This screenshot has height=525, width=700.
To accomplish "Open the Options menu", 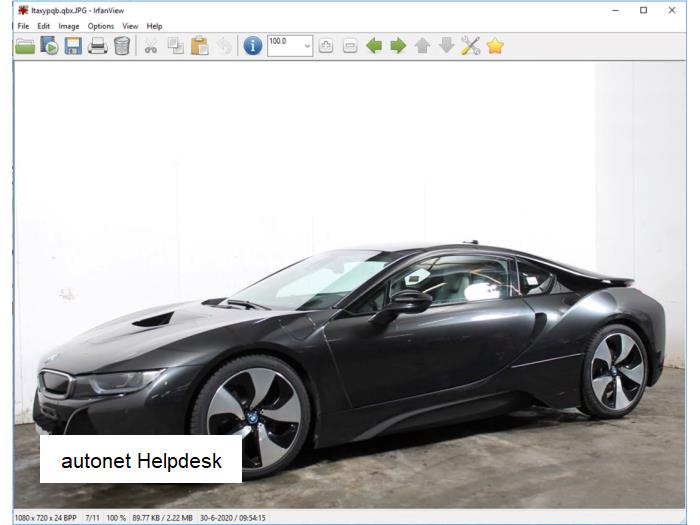I will click(101, 26).
